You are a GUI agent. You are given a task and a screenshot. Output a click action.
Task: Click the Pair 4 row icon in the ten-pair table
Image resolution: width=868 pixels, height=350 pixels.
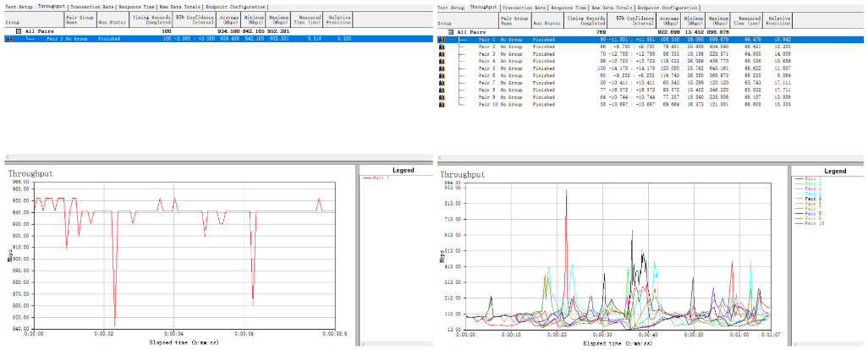coord(440,62)
